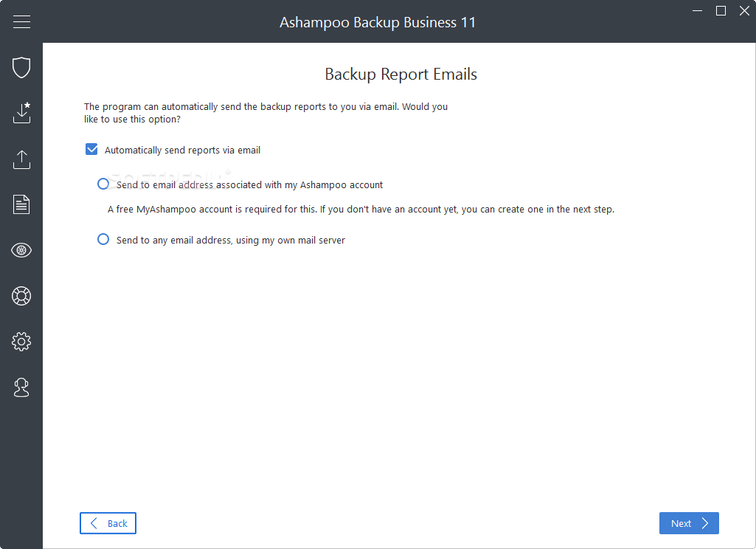This screenshot has height=549, width=756.
Task: Click the eye view backup icon
Action: click(x=21, y=250)
